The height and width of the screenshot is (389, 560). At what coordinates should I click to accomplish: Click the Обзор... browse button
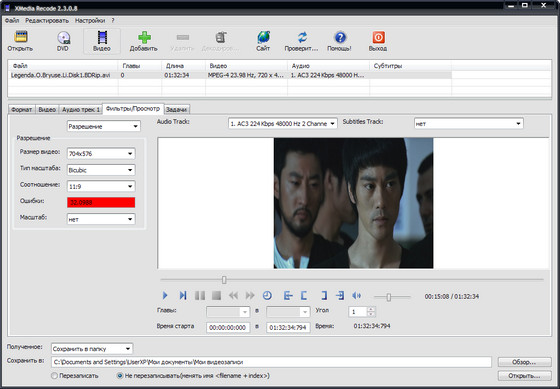[x=524, y=362]
